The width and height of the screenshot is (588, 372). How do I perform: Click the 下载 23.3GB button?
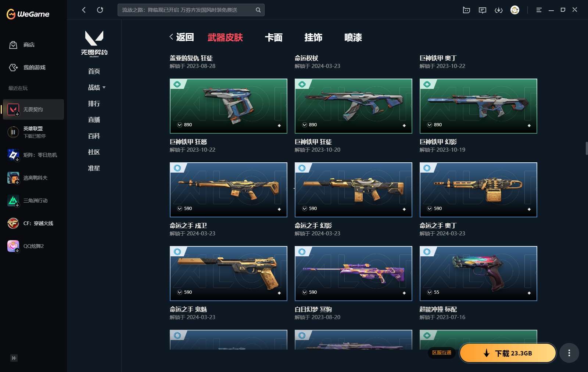coord(508,353)
